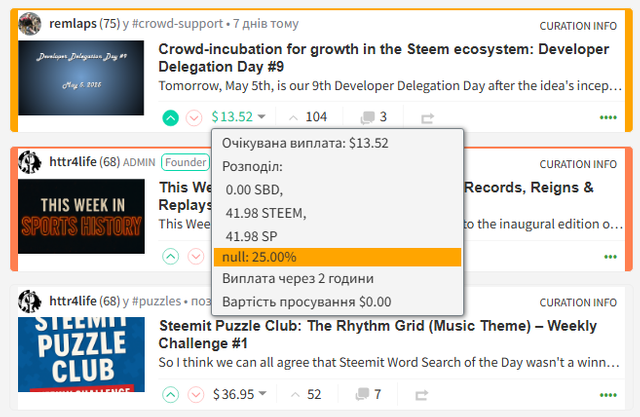Show the 52 voters list on puzzle post

[306, 394]
